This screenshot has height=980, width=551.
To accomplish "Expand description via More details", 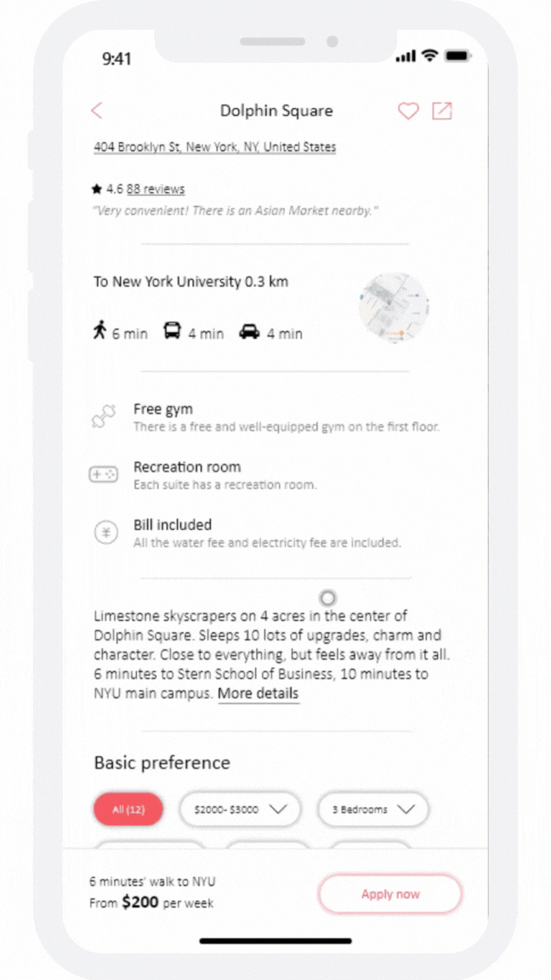I will click(x=258, y=694).
